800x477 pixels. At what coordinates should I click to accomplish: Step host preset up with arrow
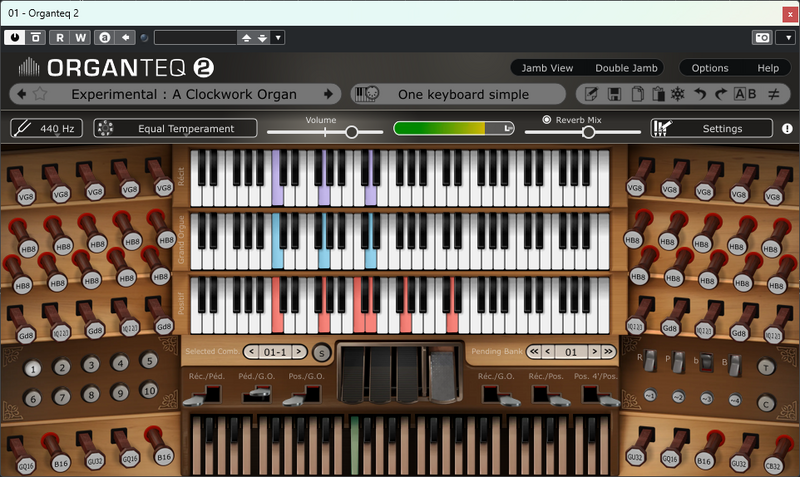246,37
